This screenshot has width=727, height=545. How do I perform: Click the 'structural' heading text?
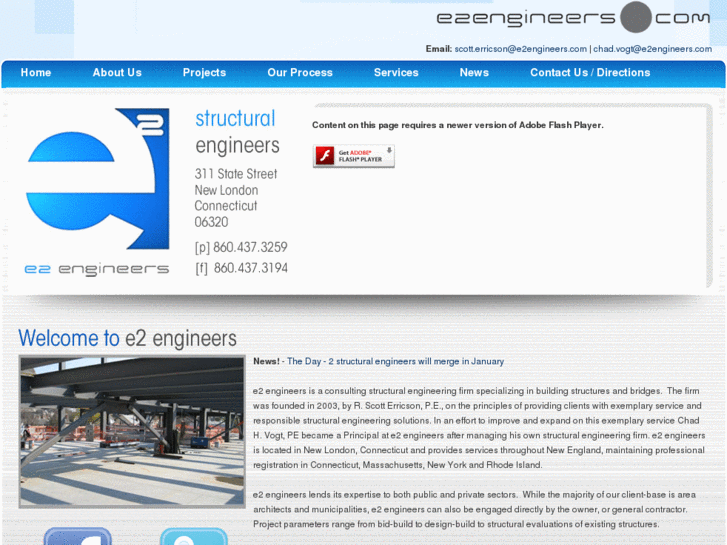pos(235,119)
